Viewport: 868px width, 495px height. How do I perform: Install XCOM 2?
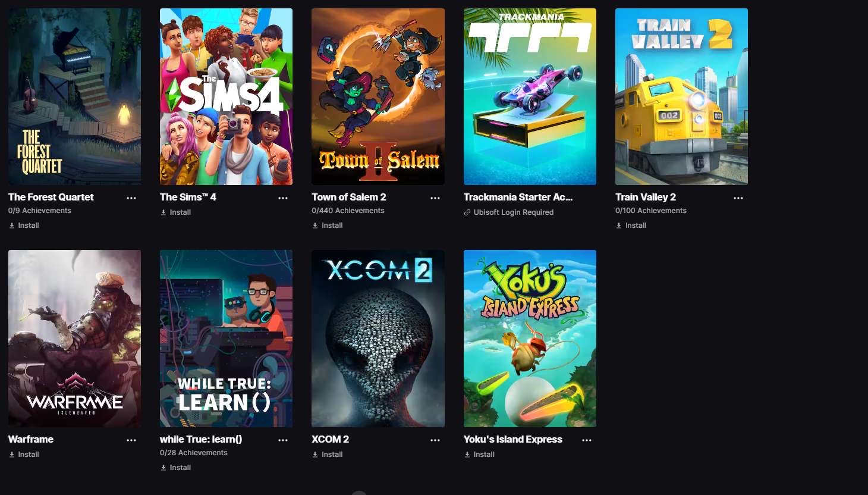point(328,455)
